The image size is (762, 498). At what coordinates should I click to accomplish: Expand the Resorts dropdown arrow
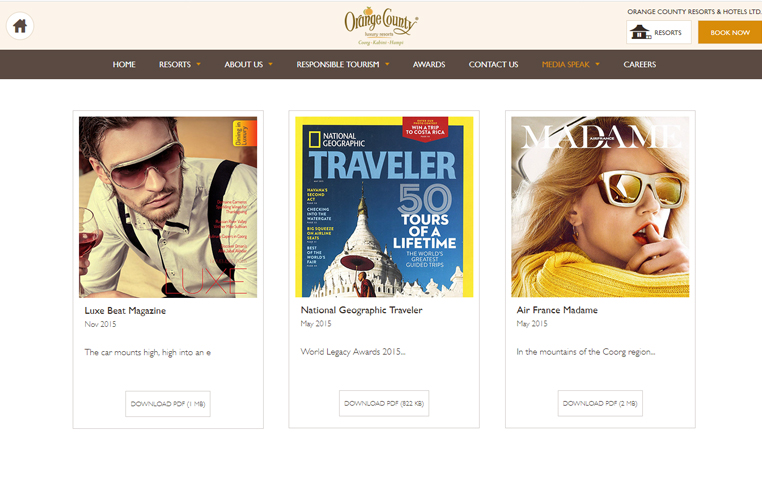click(x=198, y=64)
